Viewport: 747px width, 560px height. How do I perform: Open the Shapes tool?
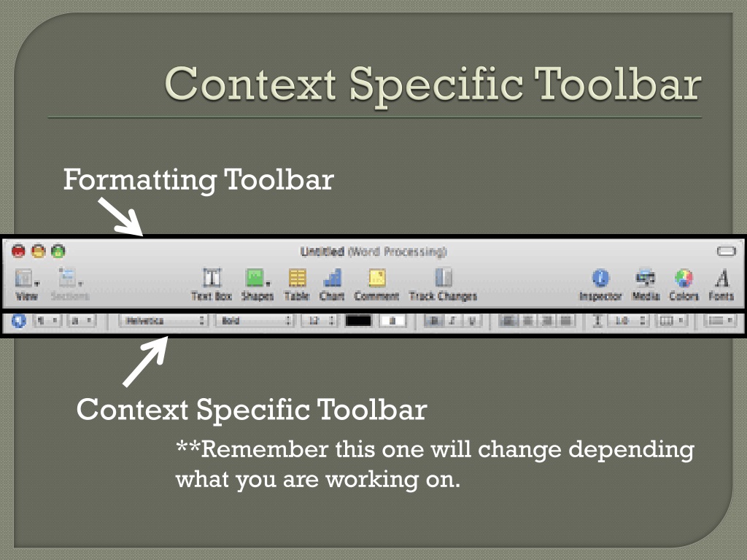click(x=258, y=284)
